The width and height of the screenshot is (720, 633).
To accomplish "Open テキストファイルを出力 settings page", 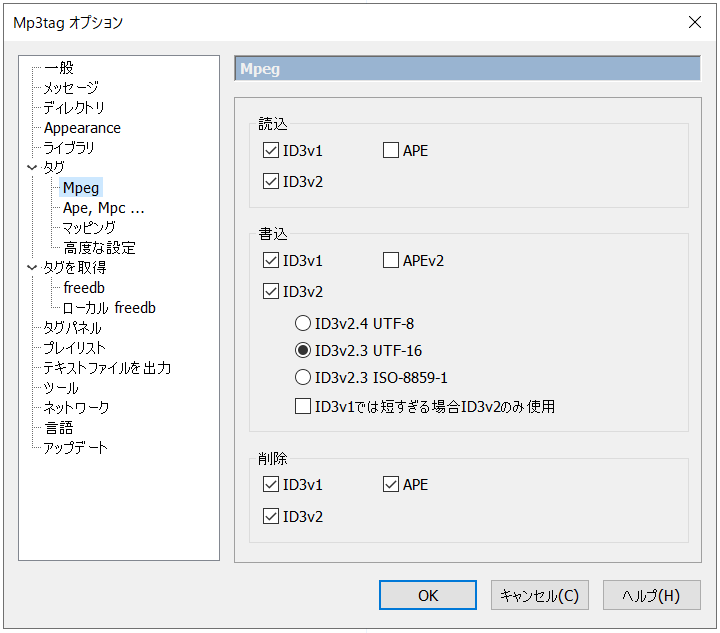I will tap(107, 368).
